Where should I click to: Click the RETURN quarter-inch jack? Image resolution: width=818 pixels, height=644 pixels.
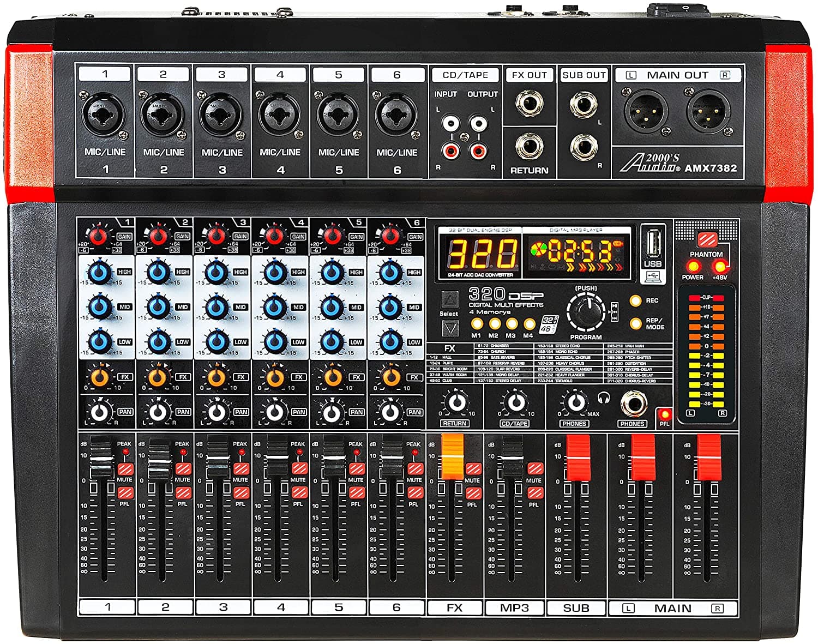[x=530, y=147]
